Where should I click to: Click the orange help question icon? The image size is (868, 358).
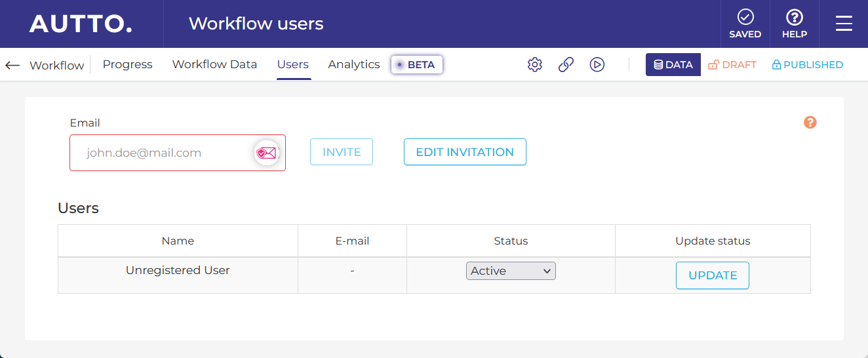tap(810, 123)
